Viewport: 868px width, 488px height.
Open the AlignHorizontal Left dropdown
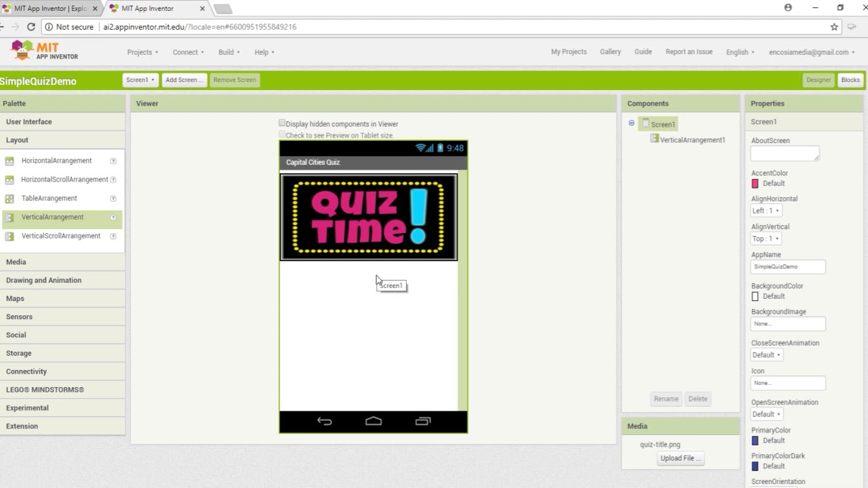(766, 211)
